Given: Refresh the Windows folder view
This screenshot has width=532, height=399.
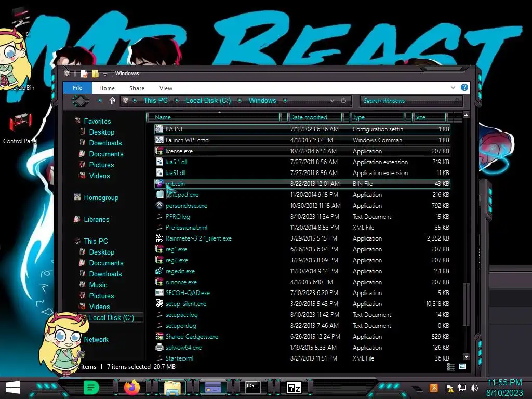Looking at the screenshot, I should coord(343,101).
